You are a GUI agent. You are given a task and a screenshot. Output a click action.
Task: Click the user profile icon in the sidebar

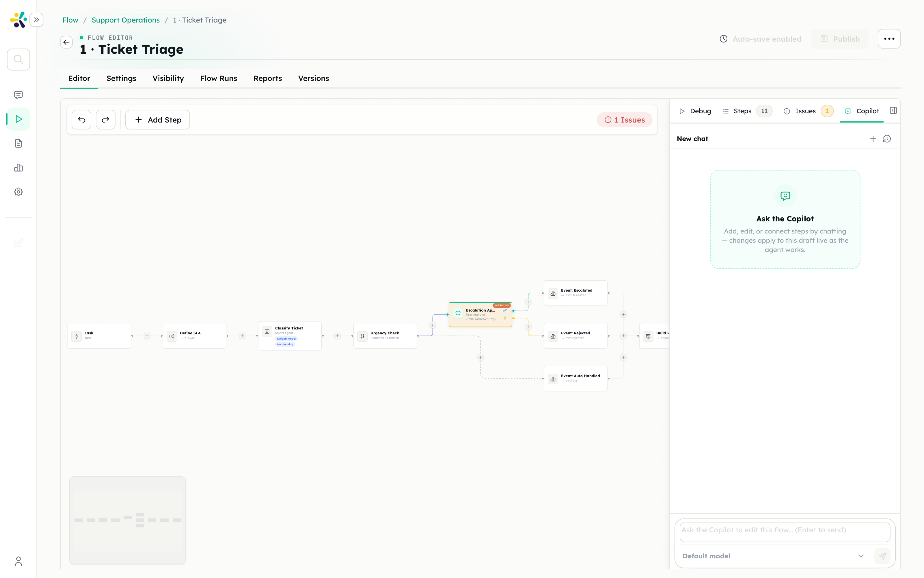[18, 561]
